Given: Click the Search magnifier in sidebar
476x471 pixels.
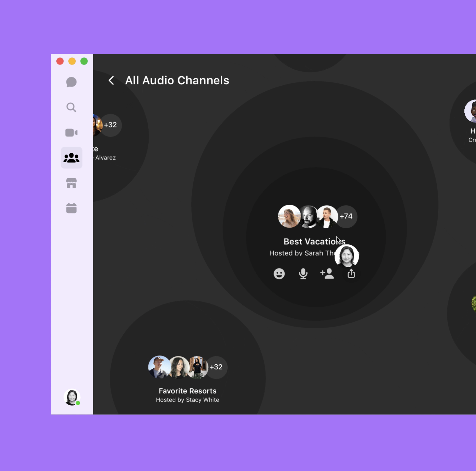Looking at the screenshot, I should point(71,107).
